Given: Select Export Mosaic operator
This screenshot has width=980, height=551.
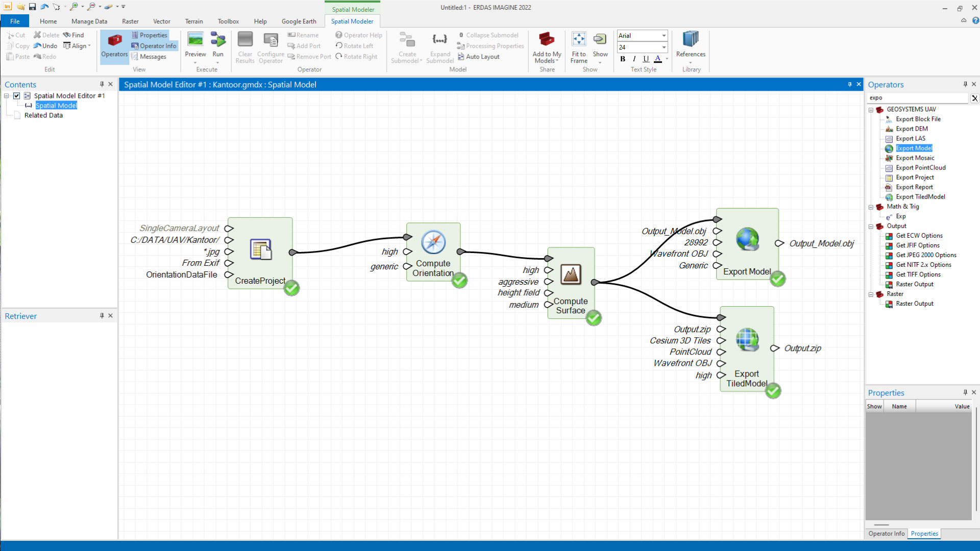Looking at the screenshot, I should [915, 158].
